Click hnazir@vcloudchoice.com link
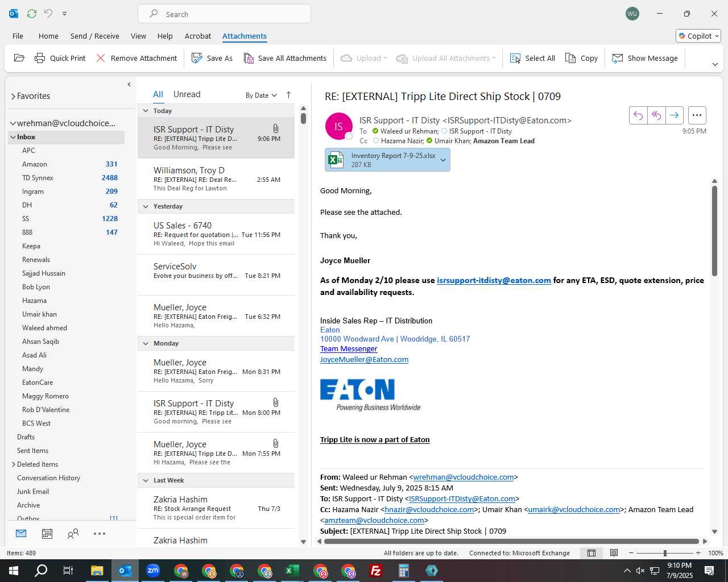The width and height of the screenshot is (728, 582). (429, 510)
